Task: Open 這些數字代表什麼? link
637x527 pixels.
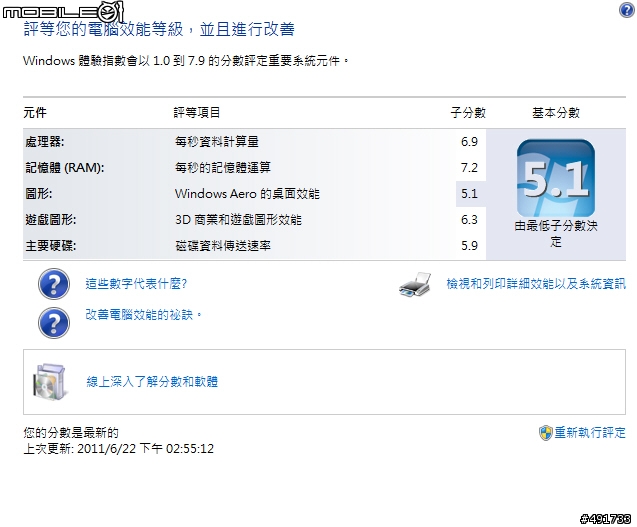Action: tap(136, 284)
